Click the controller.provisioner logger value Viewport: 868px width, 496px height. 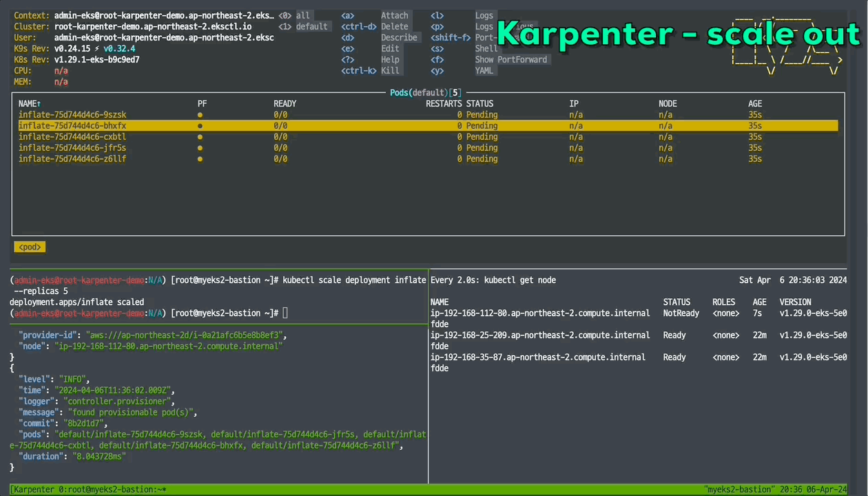[x=118, y=401]
